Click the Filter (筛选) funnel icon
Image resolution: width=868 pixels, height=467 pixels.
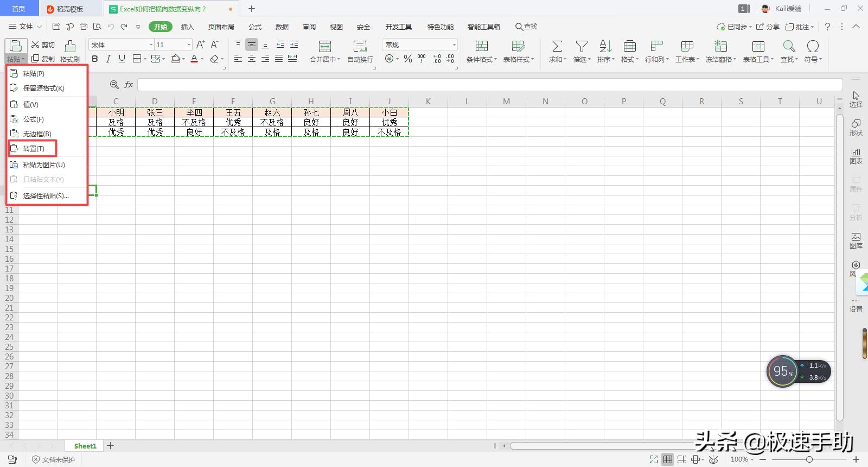pos(582,47)
